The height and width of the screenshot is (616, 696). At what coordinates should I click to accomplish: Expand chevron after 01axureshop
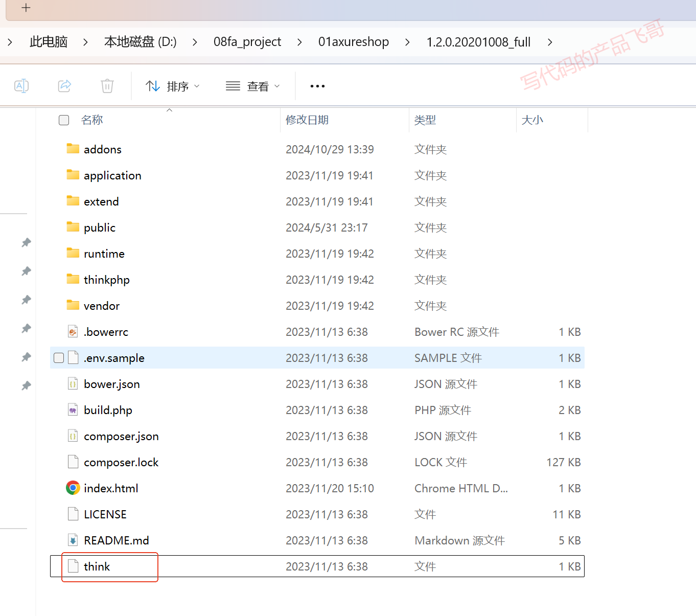(407, 42)
